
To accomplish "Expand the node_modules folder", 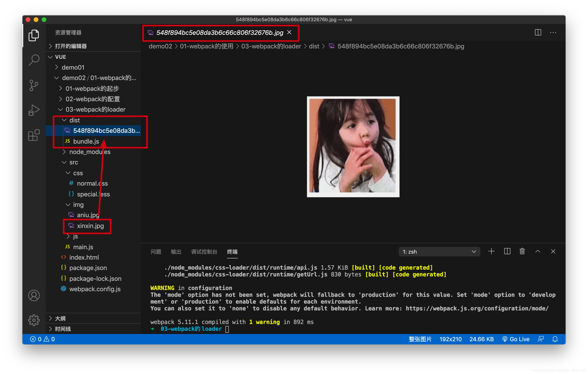I will (x=93, y=152).
